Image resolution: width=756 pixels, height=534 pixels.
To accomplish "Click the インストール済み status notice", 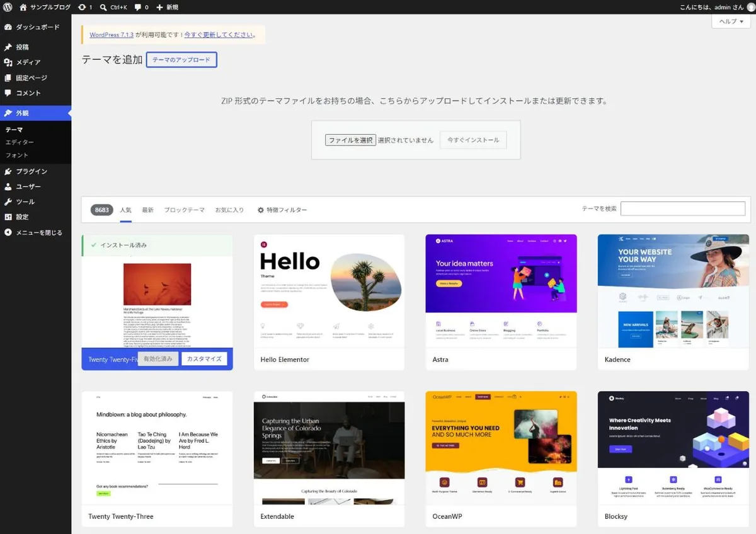I will tap(157, 245).
